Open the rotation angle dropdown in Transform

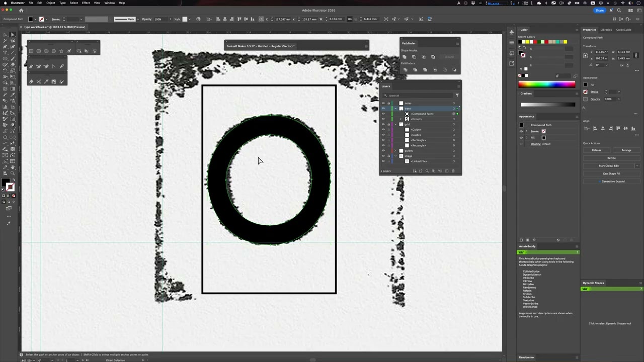coord(607,65)
